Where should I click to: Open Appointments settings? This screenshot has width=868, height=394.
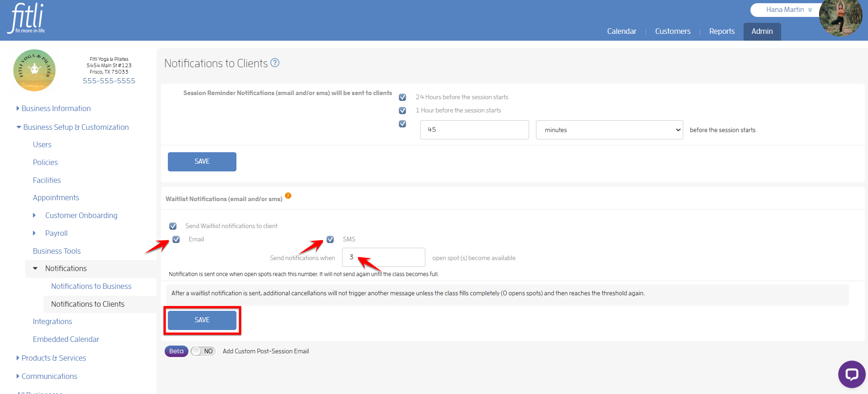(56, 197)
